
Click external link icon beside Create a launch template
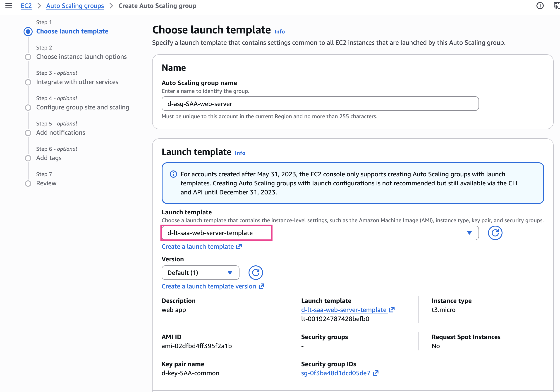[x=239, y=247]
